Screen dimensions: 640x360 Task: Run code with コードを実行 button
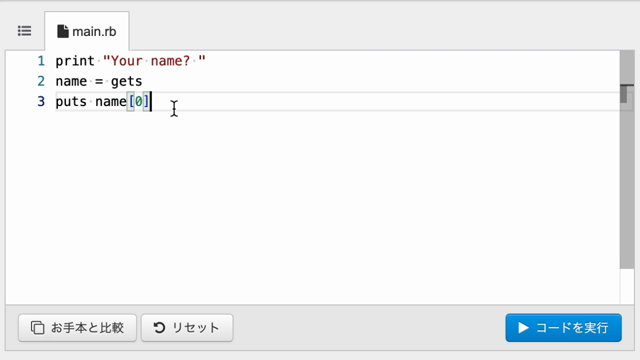(563, 327)
